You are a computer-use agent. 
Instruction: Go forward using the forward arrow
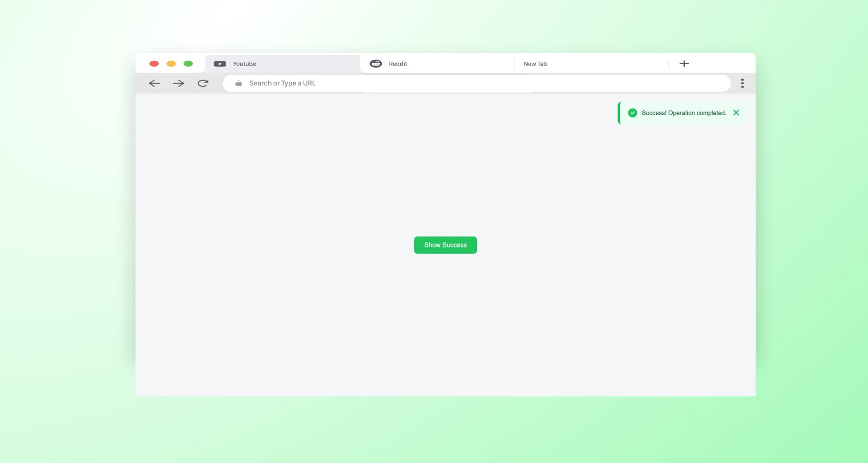pyautogui.click(x=178, y=83)
